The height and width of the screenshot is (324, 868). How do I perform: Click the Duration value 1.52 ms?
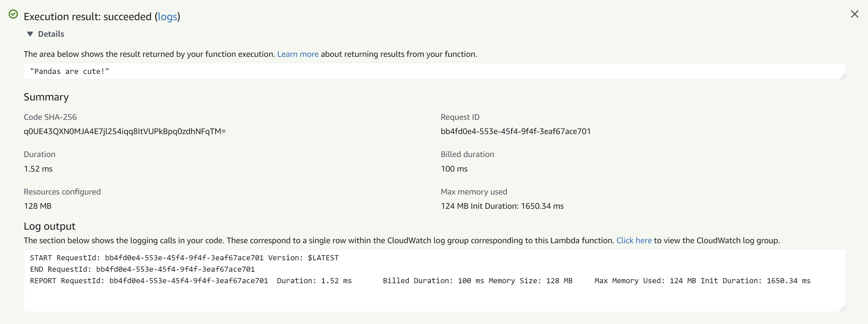pyautogui.click(x=38, y=169)
